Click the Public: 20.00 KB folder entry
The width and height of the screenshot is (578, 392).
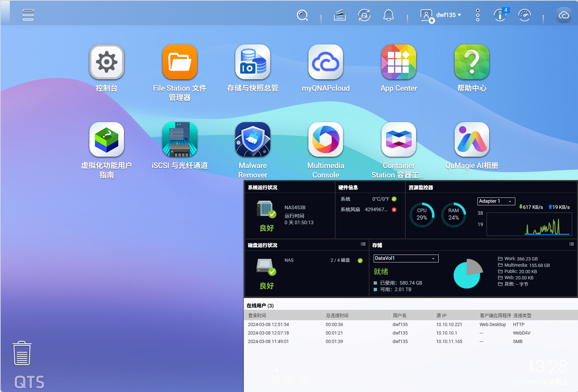tap(517, 271)
